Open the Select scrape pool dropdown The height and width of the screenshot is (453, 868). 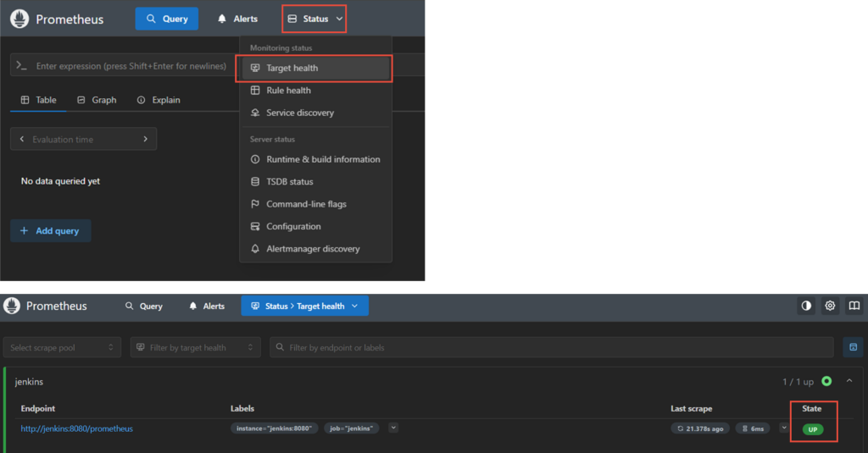[62, 347]
